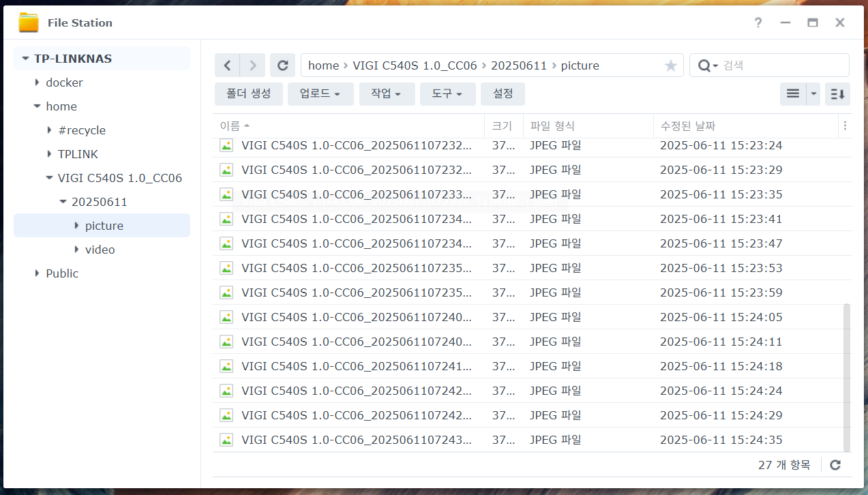Image resolution: width=868 pixels, height=495 pixels.
Task: Collapse VIGI C540S 1.0_CC06 tree arrow
Action: [x=49, y=178]
